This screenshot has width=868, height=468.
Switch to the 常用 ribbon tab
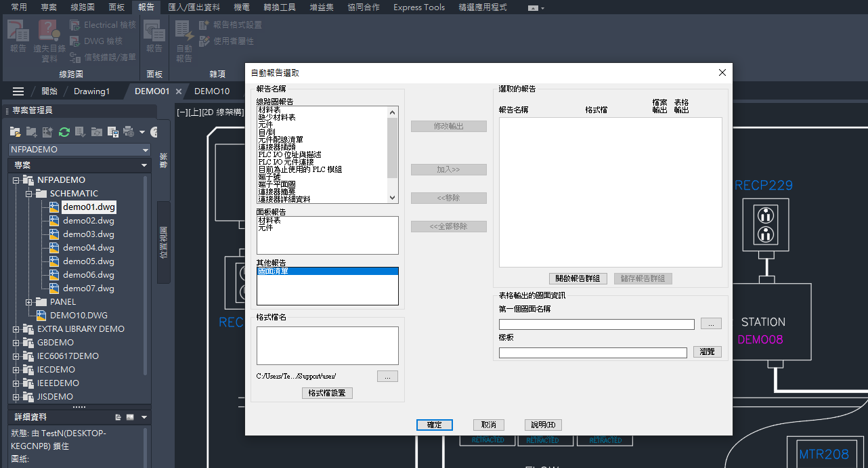(19, 7)
